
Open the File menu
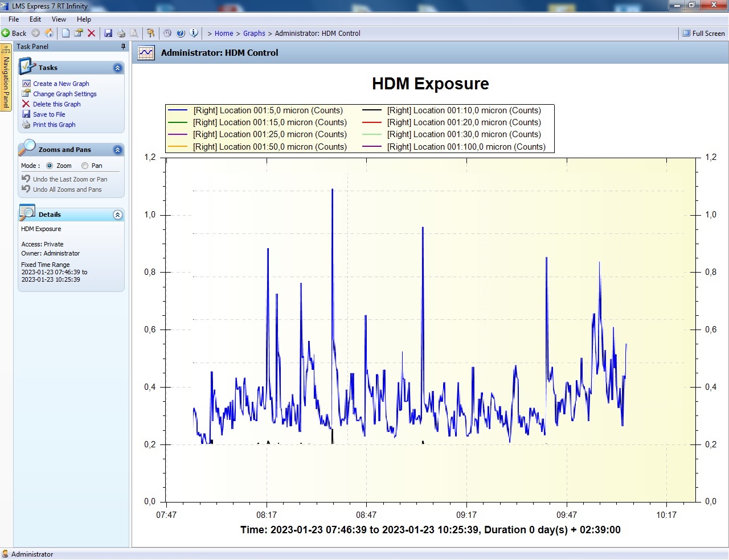pyautogui.click(x=14, y=19)
